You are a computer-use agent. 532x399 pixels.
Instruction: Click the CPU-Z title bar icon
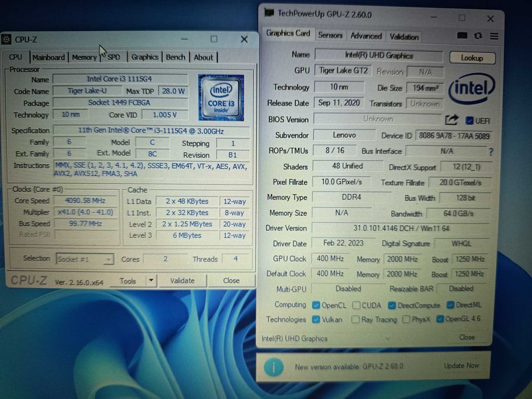(6, 39)
